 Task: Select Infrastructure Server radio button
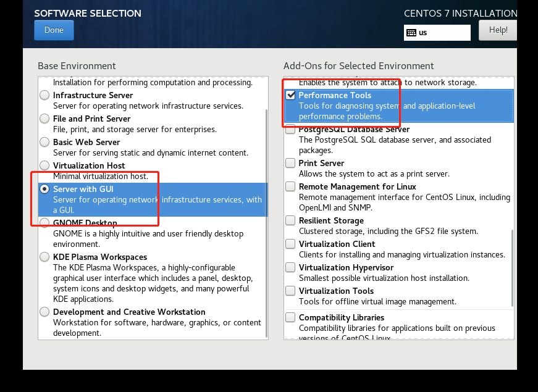point(44,95)
